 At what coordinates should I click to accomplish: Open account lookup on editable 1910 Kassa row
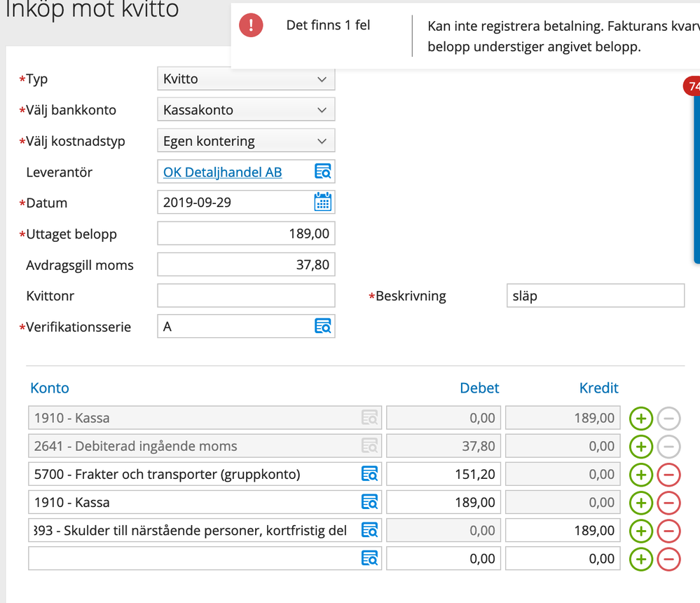pos(370,502)
